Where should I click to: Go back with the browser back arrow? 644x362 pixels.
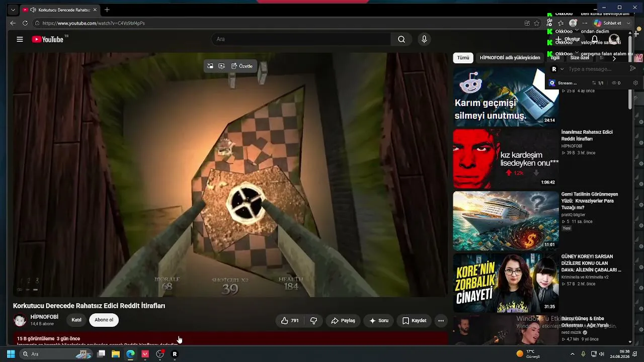pyautogui.click(x=13, y=23)
